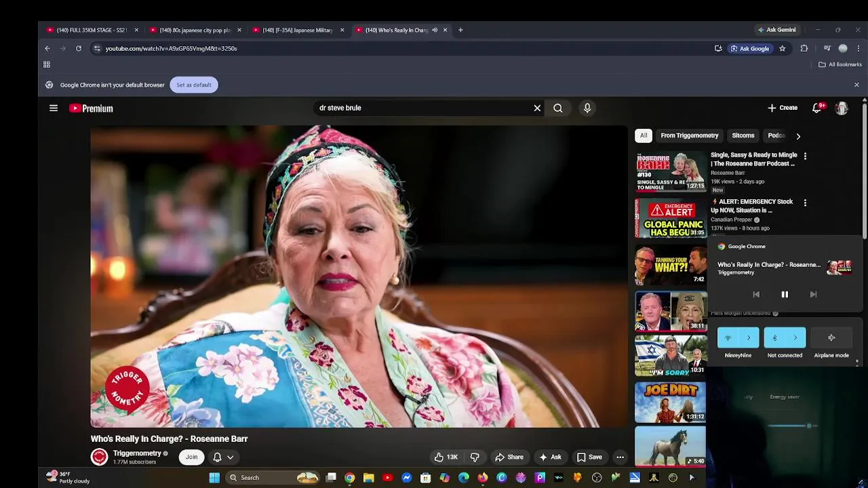Toggle Airplane mode quick setting
Image resolution: width=868 pixels, height=488 pixels.
[x=831, y=338]
